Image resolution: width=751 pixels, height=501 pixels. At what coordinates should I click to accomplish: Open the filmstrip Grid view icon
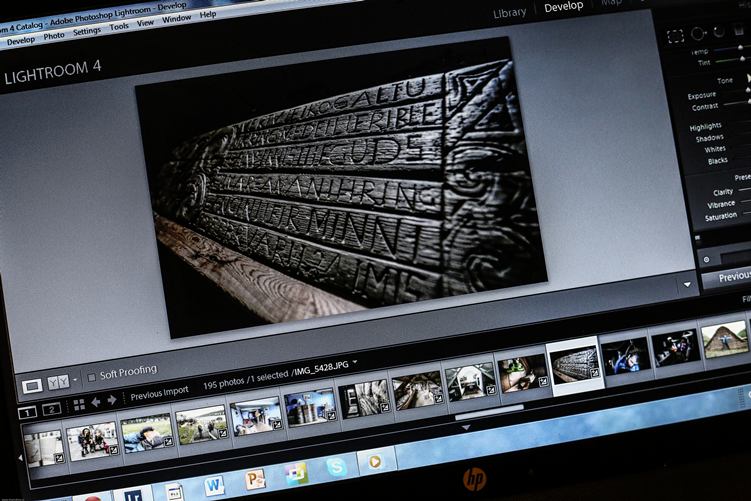[79, 404]
